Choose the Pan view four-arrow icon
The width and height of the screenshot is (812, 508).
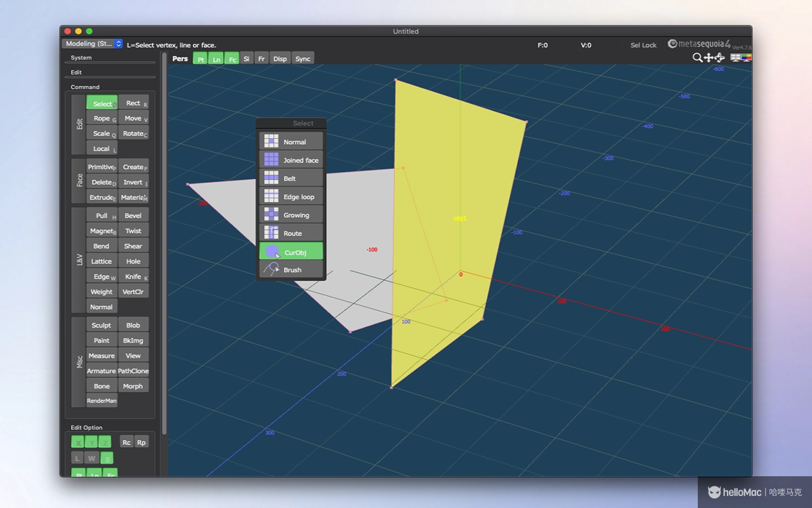tap(709, 58)
